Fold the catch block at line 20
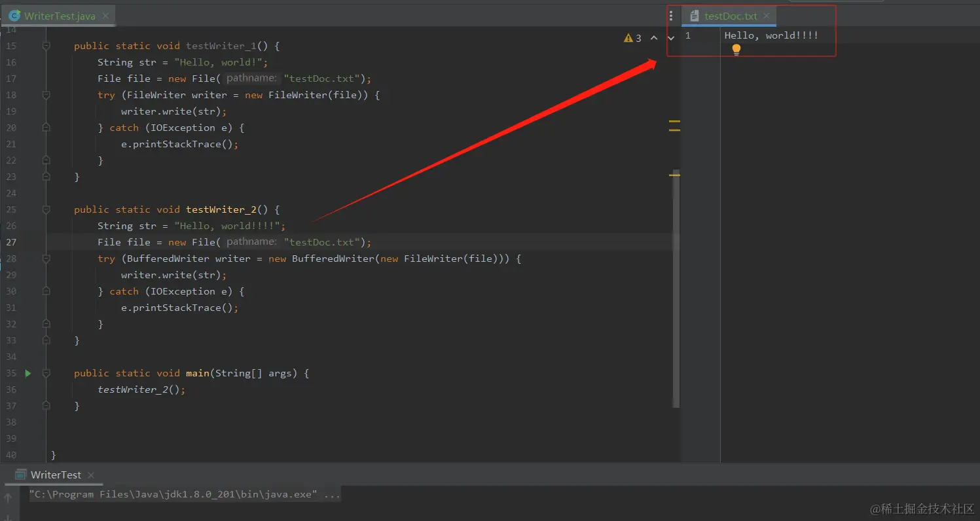The image size is (980, 521). click(46, 128)
